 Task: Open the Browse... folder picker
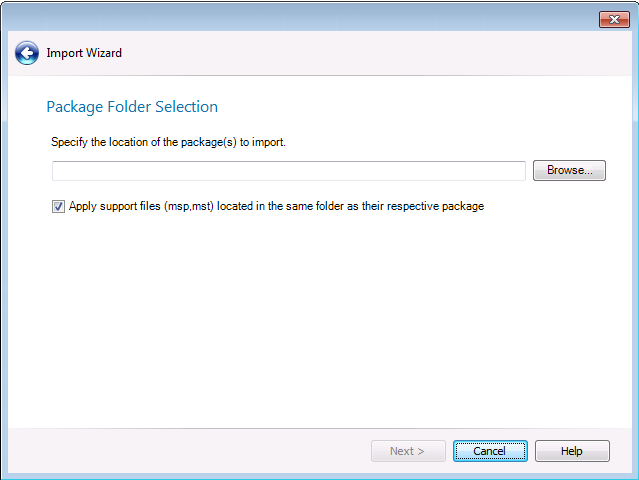click(569, 171)
